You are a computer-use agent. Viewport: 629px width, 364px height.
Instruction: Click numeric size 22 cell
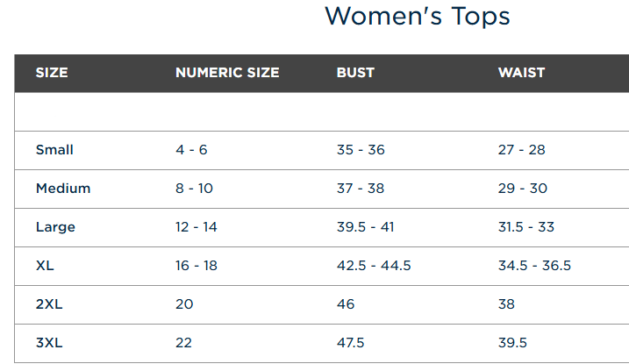(183, 343)
